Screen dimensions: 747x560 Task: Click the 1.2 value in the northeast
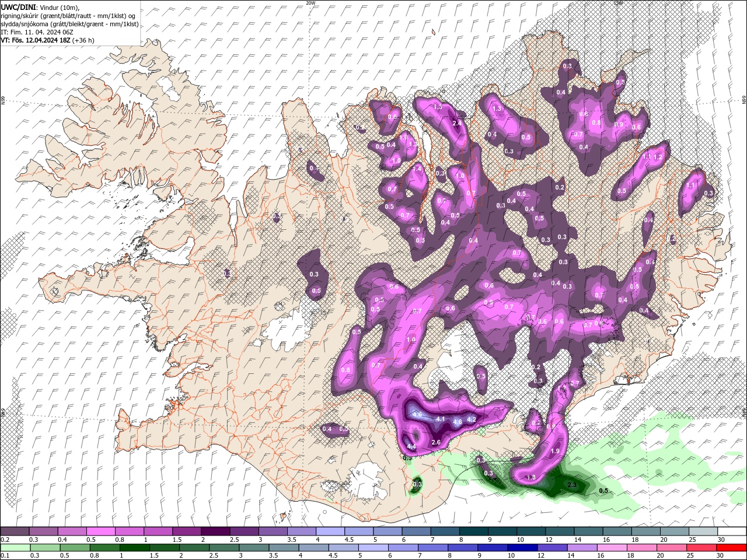click(x=658, y=157)
